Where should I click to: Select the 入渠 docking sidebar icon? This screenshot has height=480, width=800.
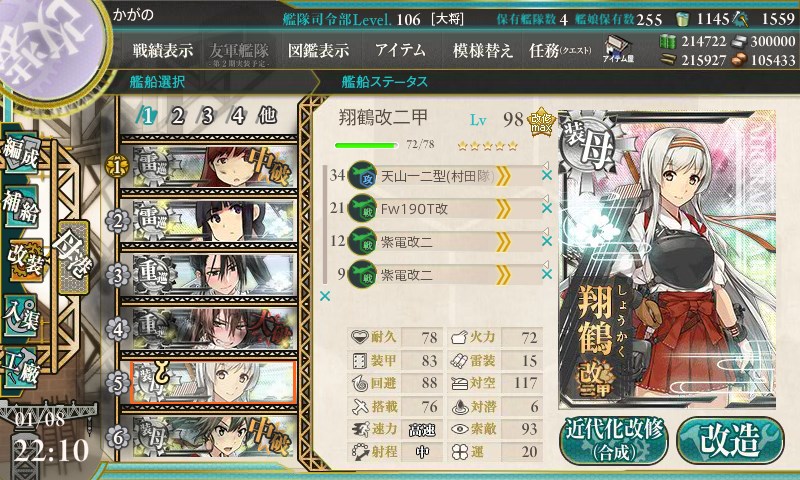(x=21, y=315)
